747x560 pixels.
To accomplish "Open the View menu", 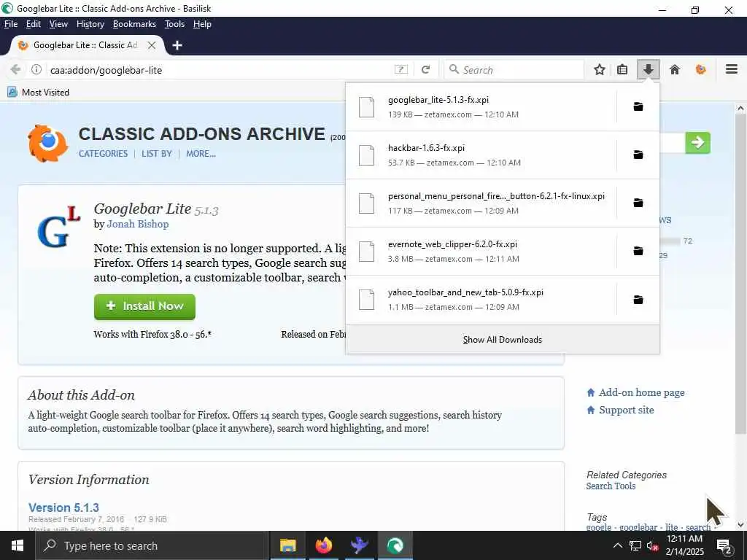I will click(58, 24).
